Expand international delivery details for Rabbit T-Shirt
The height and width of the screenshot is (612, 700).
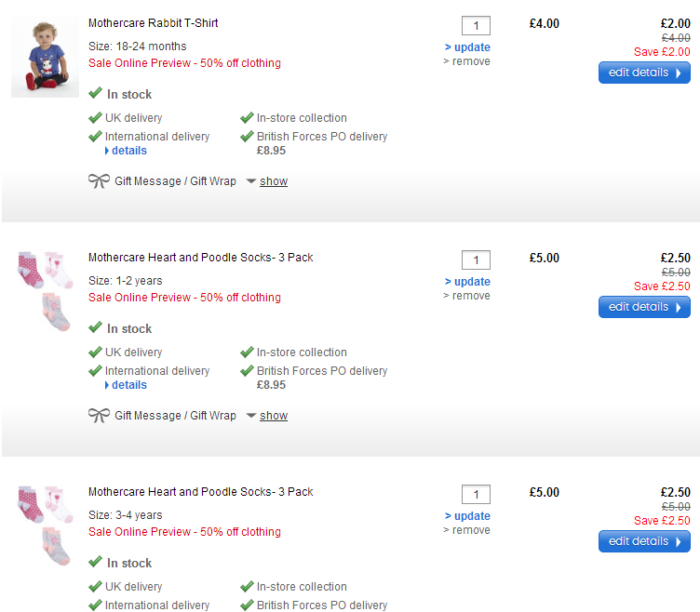128,151
